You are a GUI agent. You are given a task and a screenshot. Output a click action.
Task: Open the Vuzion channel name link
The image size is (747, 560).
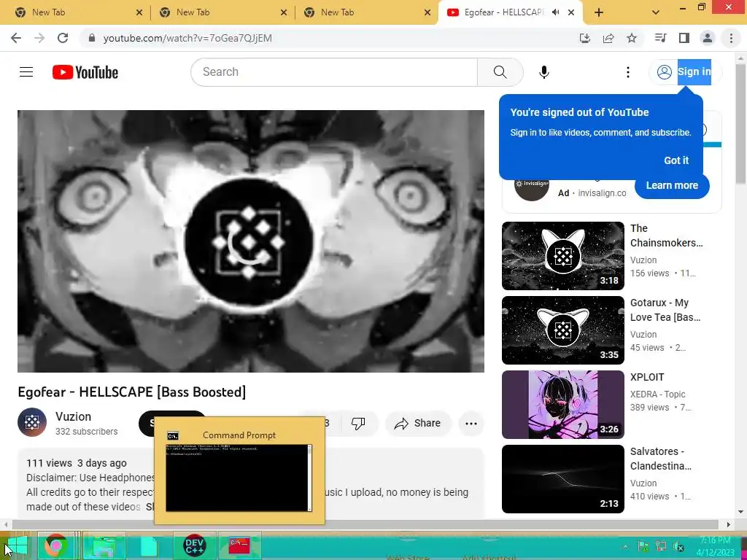coord(74,416)
